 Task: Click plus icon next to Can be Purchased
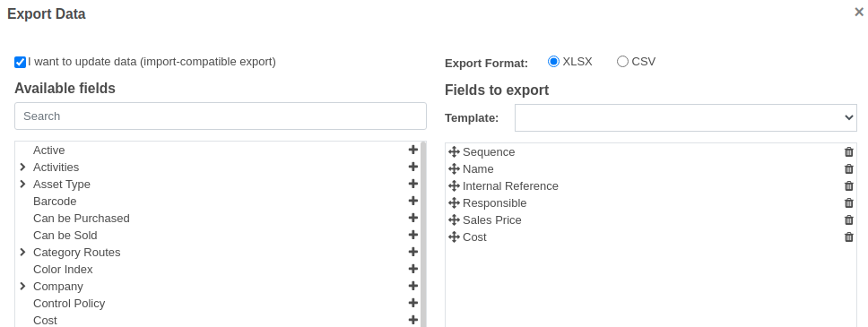pos(413,218)
